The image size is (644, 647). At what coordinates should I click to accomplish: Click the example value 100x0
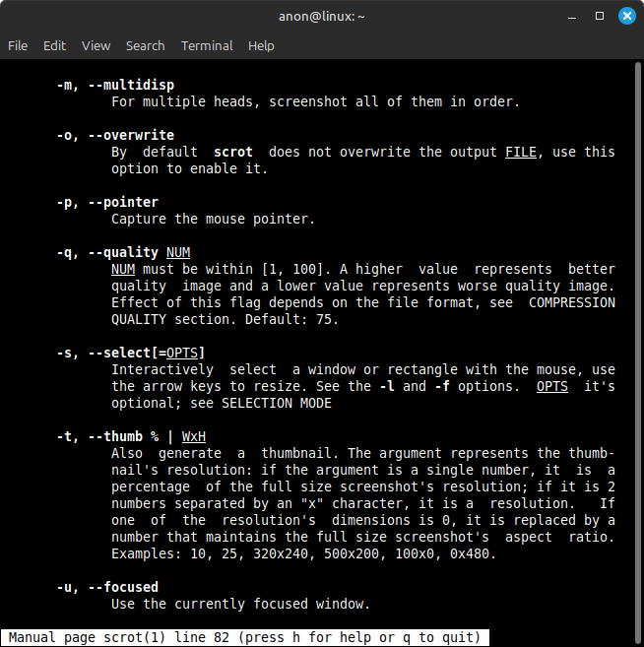coord(415,553)
